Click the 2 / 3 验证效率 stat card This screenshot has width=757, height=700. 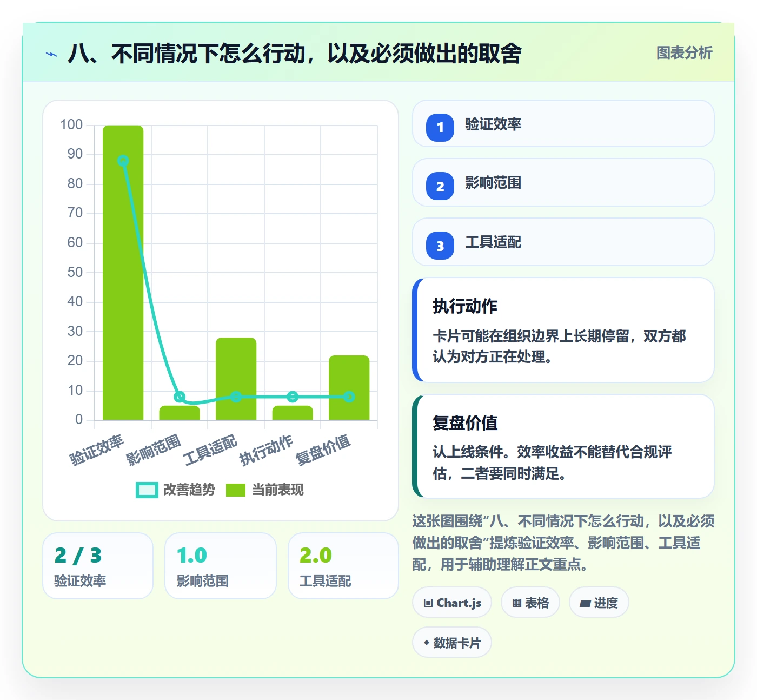click(98, 566)
